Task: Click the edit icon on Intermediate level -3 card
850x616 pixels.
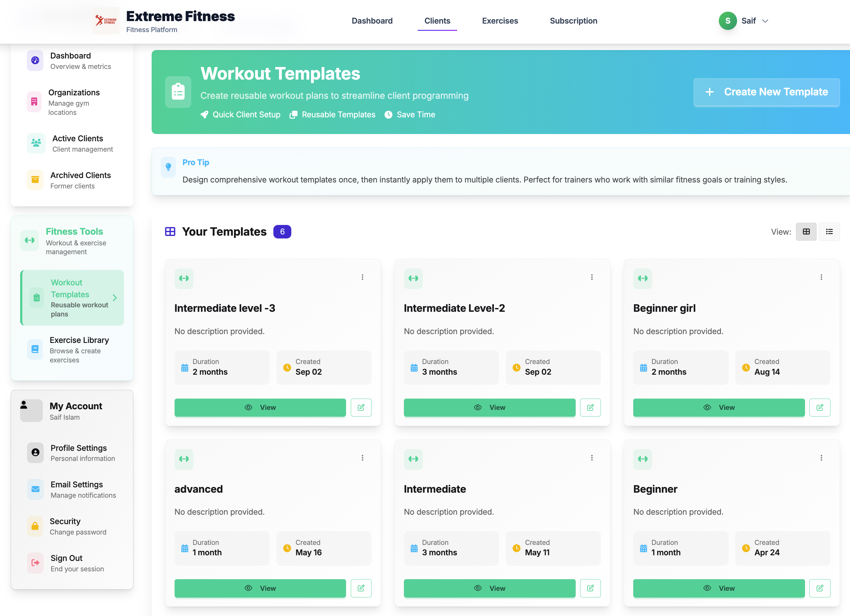Action: (361, 407)
